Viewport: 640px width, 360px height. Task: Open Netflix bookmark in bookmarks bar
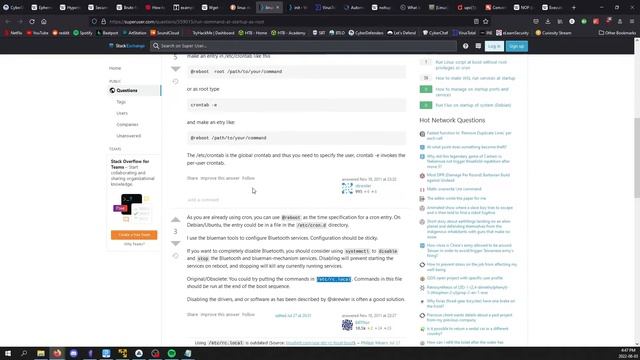(x=13, y=33)
